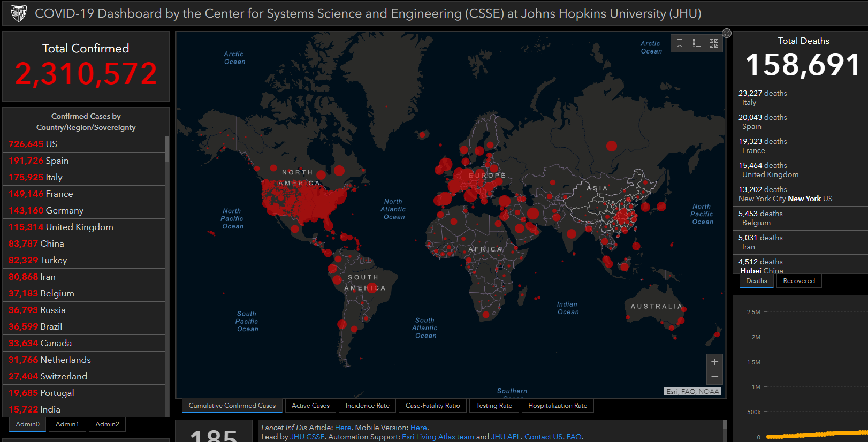Open the Lancet article Here link

click(x=343, y=428)
